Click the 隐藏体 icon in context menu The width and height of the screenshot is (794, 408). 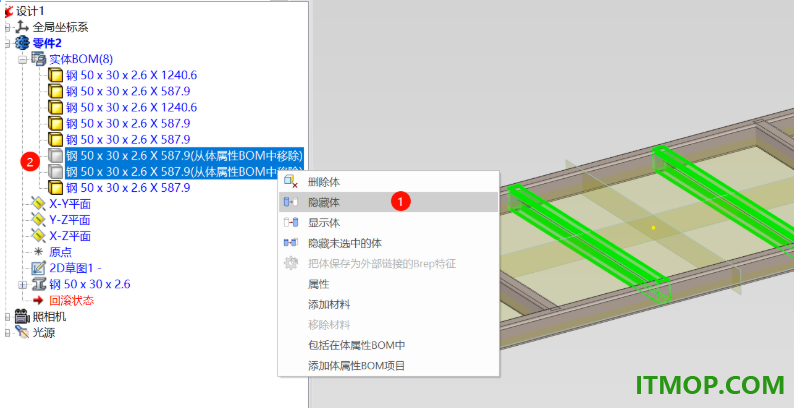tap(291, 202)
